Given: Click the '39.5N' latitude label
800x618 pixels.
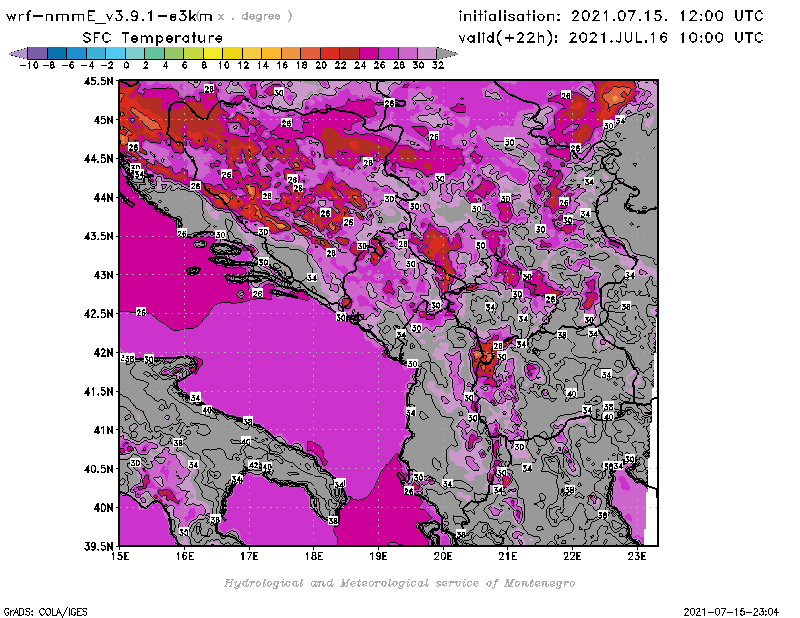Looking at the screenshot, I should pyautogui.click(x=98, y=547).
